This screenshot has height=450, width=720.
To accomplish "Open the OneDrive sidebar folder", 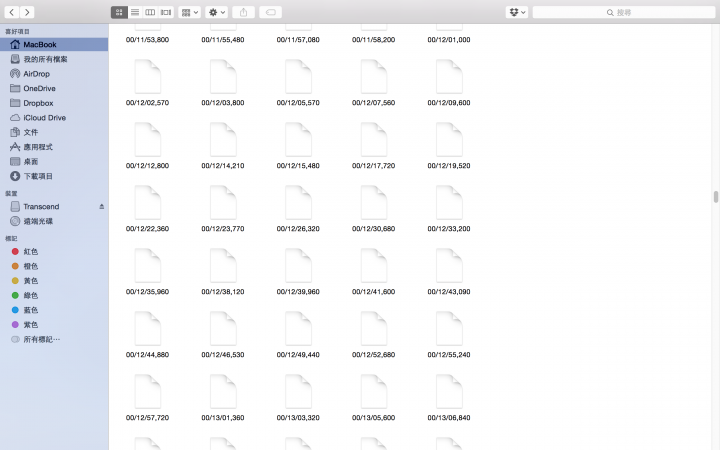I will (x=54, y=89).
